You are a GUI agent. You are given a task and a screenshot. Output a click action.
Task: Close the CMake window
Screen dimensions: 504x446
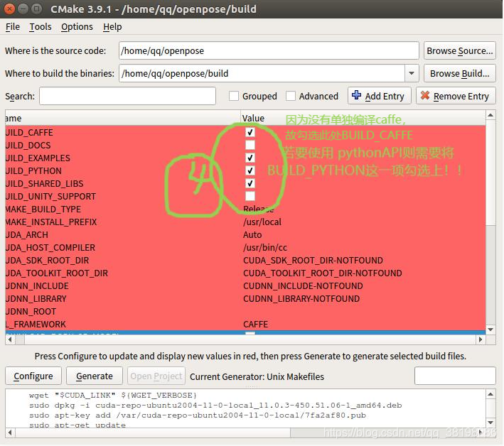(9, 9)
